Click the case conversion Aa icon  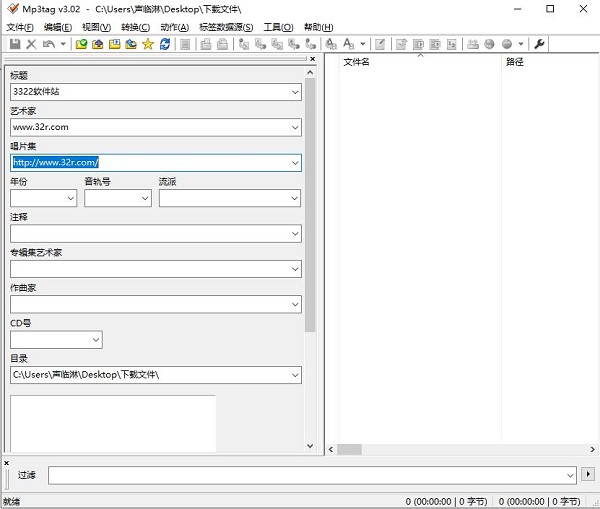pos(348,44)
